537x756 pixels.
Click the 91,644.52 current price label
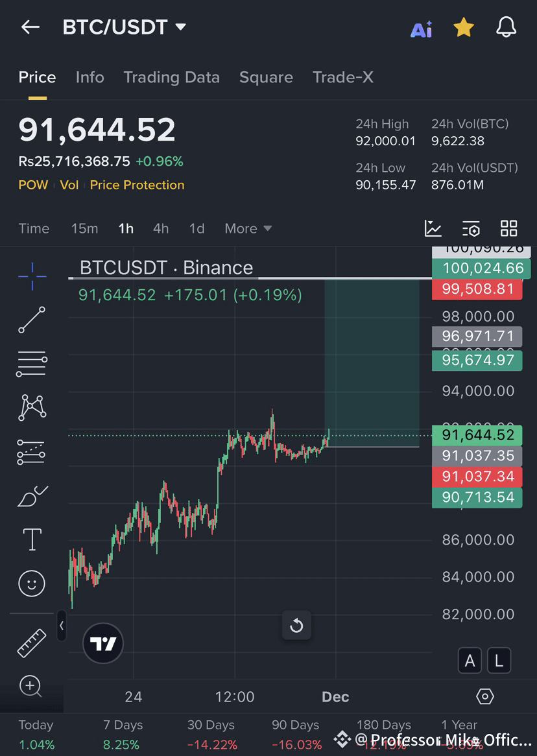click(x=477, y=435)
